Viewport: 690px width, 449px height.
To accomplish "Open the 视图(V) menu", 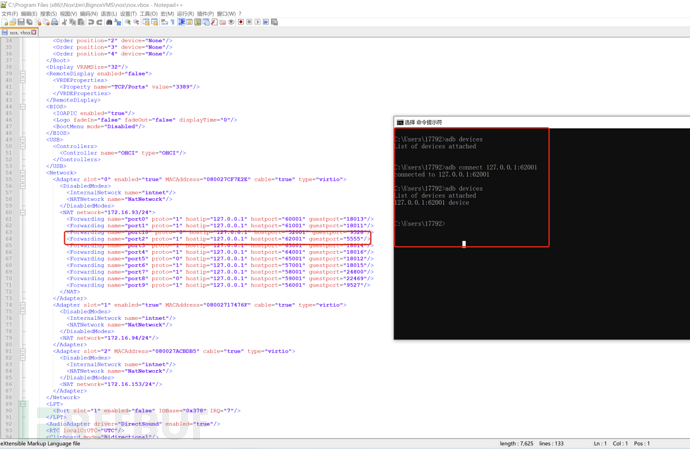I will (68, 14).
